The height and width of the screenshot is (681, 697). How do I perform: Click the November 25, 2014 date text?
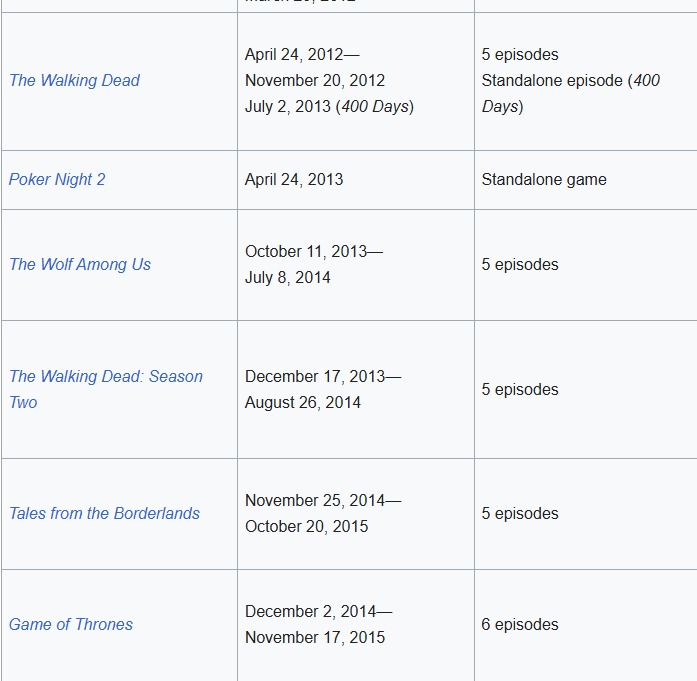(322, 500)
